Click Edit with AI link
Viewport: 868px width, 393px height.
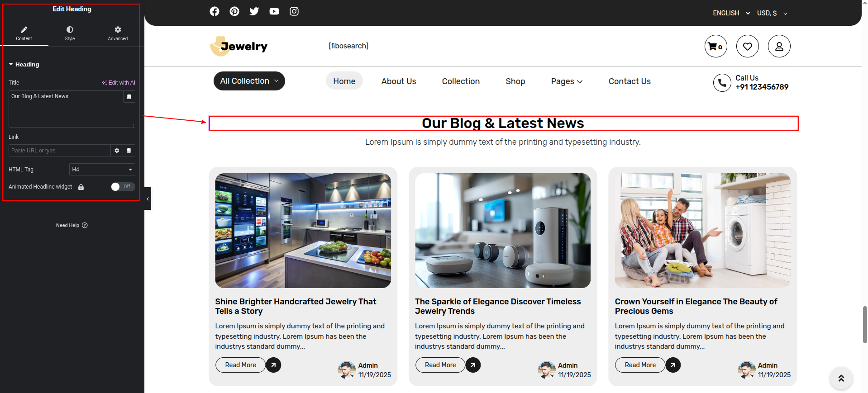[119, 83]
